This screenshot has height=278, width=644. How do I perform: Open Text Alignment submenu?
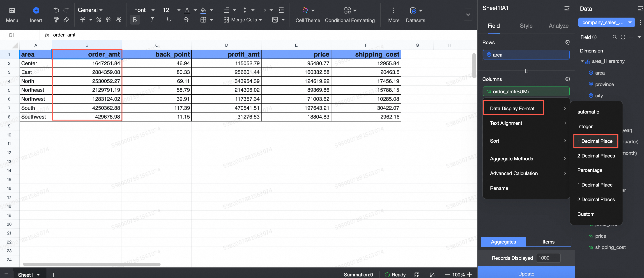(x=526, y=123)
